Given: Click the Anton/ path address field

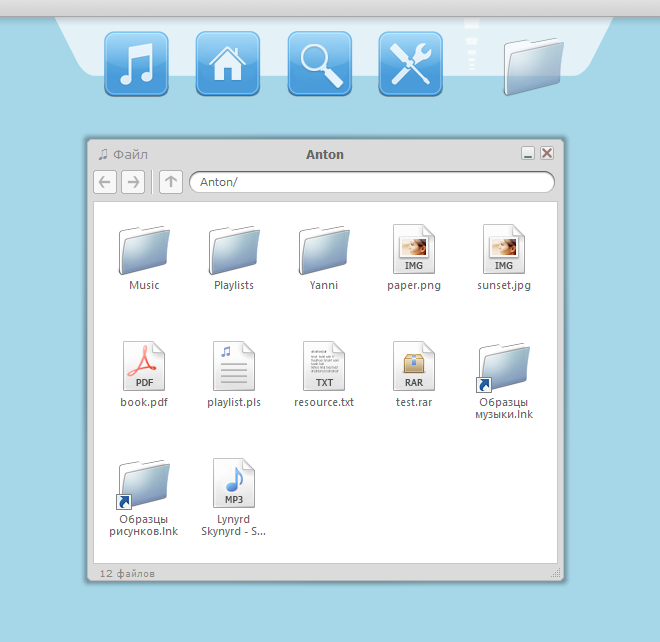Looking at the screenshot, I should [x=370, y=182].
